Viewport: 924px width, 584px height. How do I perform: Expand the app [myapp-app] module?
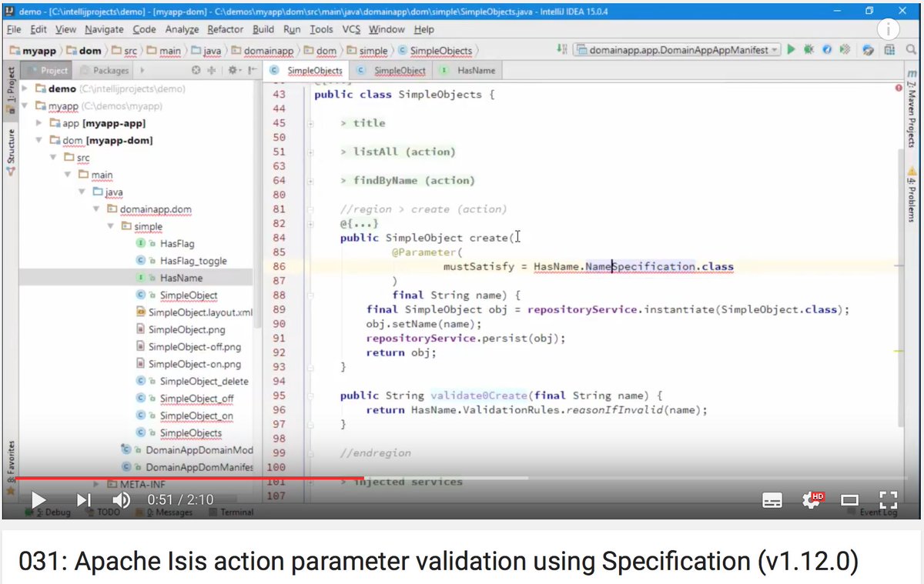click(39, 123)
